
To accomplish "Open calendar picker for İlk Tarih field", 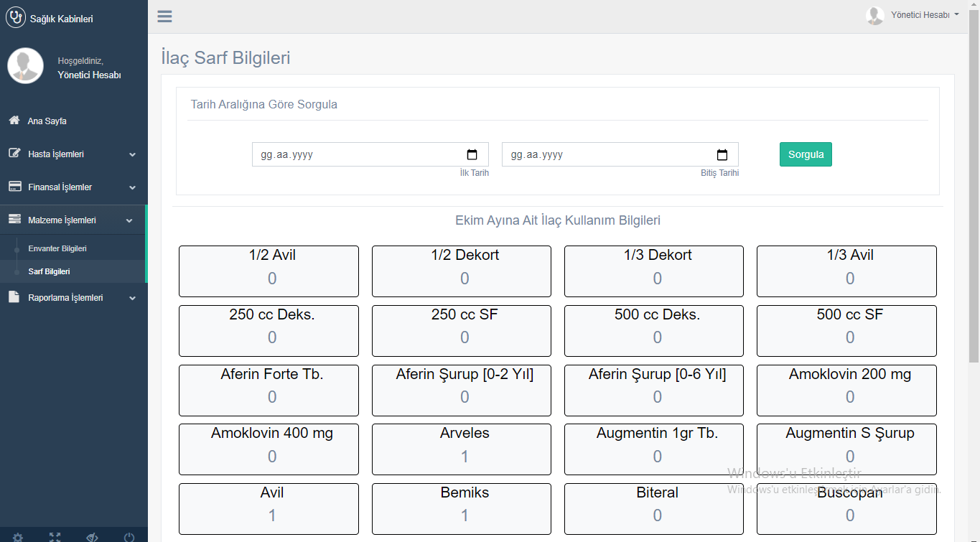I will point(472,154).
